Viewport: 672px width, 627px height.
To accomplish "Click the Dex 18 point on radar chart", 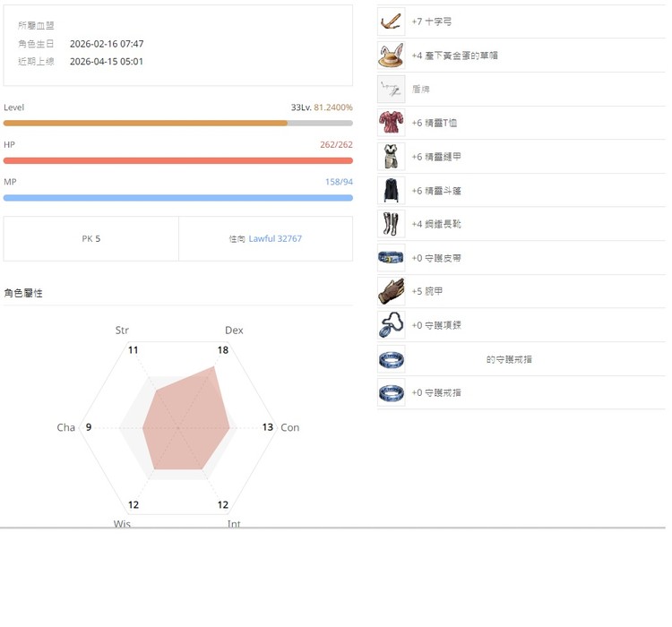I will 215,366.
